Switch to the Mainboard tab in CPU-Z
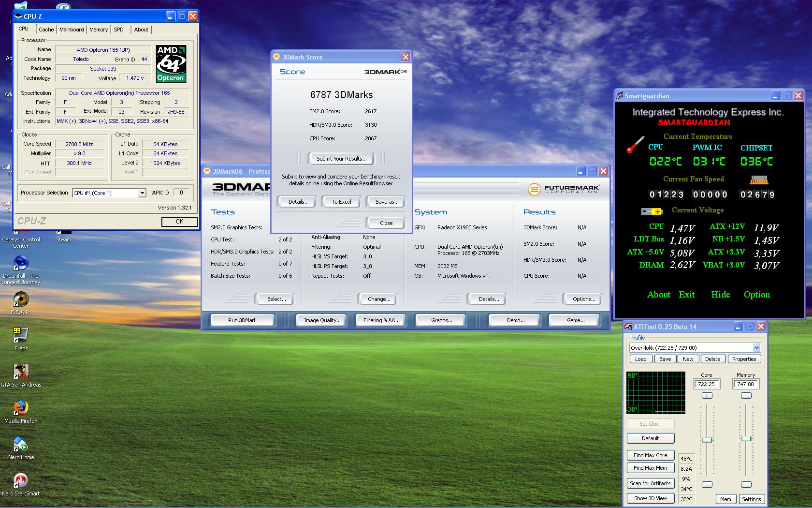 72,30
